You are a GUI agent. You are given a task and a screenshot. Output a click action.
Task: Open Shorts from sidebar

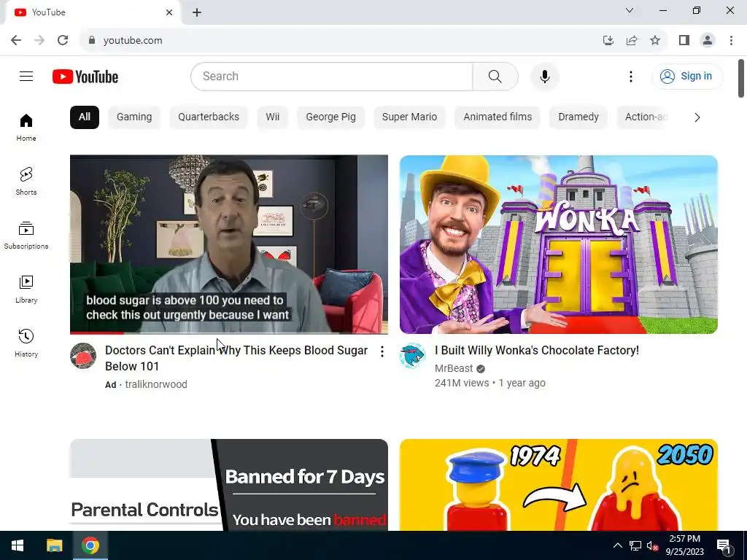[x=26, y=182]
